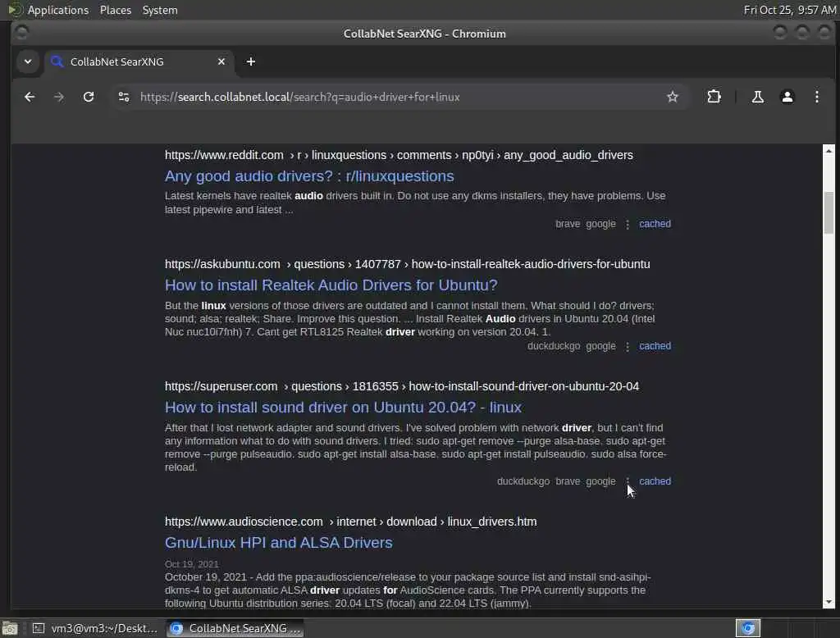
Task: Switch to CollabNet SearXNG taskbar item
Action: pyautogui.click(x=235, y=628)
